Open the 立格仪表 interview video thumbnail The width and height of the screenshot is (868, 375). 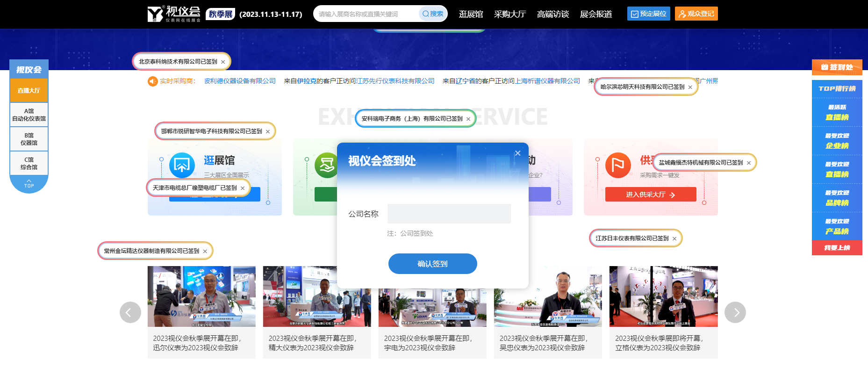coord(663,296)
